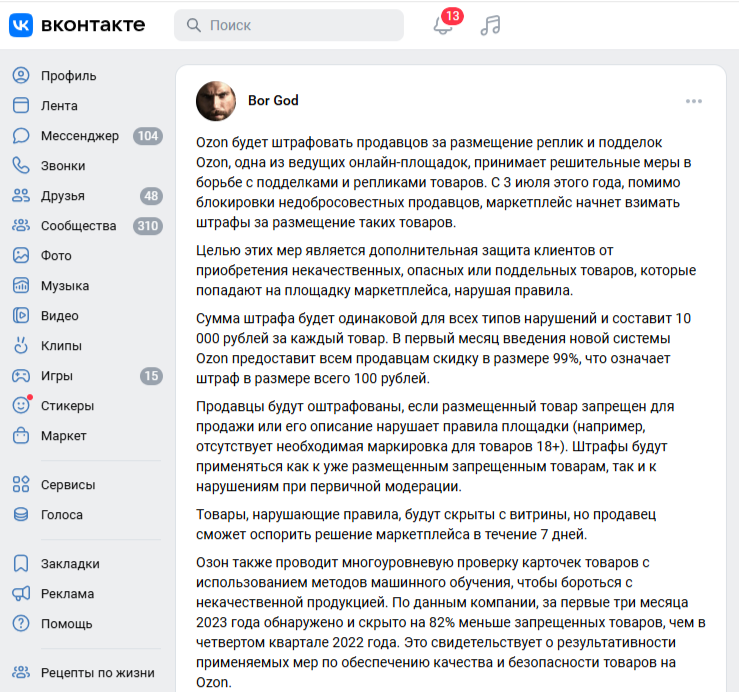Viewport: 739px width, 692px height.
Task: Click the Помощь help link
Action: pos(66,624)
